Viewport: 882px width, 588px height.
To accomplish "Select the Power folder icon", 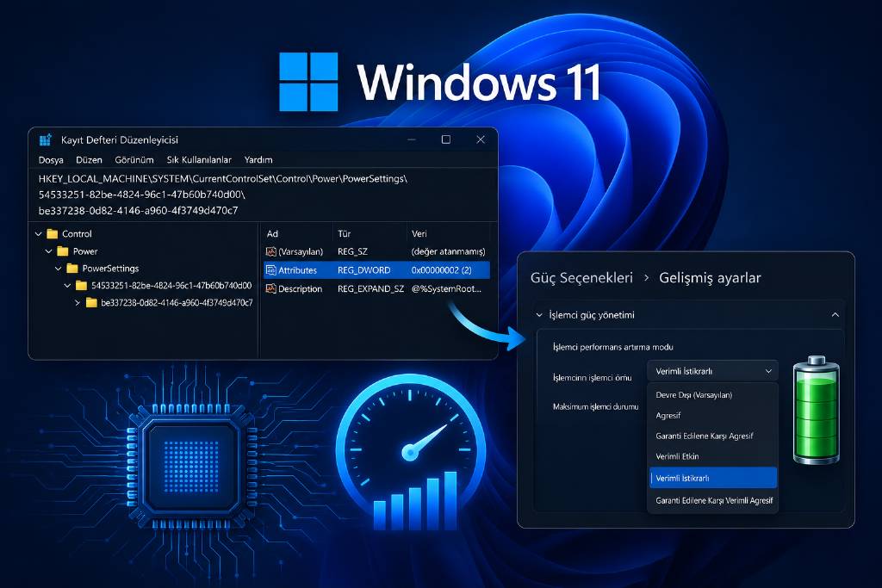I will coord(62,251).
